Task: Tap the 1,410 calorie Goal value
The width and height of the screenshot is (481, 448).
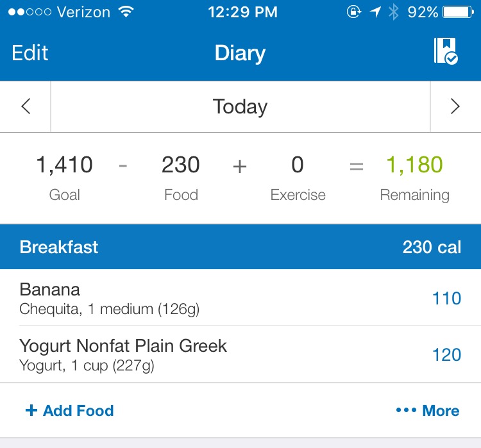Action: point(64,164)
